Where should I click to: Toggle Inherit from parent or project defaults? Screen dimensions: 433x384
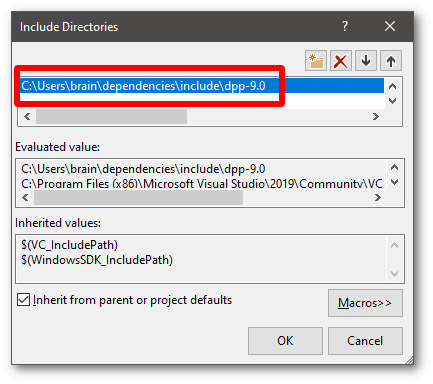pyautogui.click(x=23, y=300)
